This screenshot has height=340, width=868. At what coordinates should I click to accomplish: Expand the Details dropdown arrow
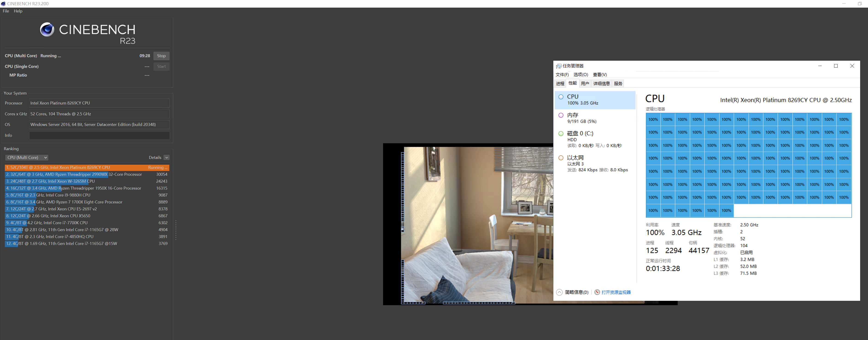(x=167, y=158)
